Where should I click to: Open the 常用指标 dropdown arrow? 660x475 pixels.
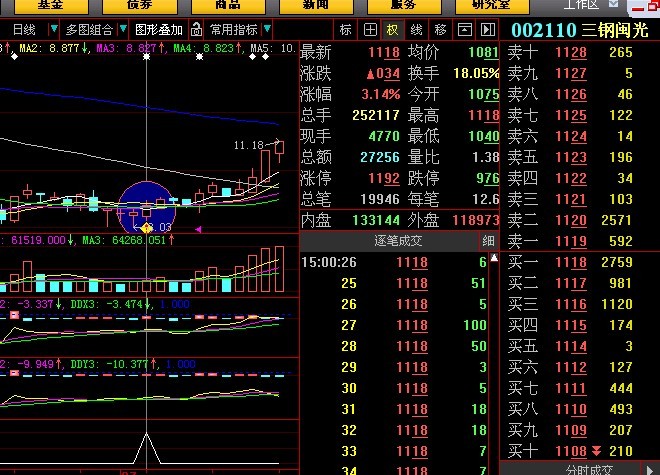point(267,29)
